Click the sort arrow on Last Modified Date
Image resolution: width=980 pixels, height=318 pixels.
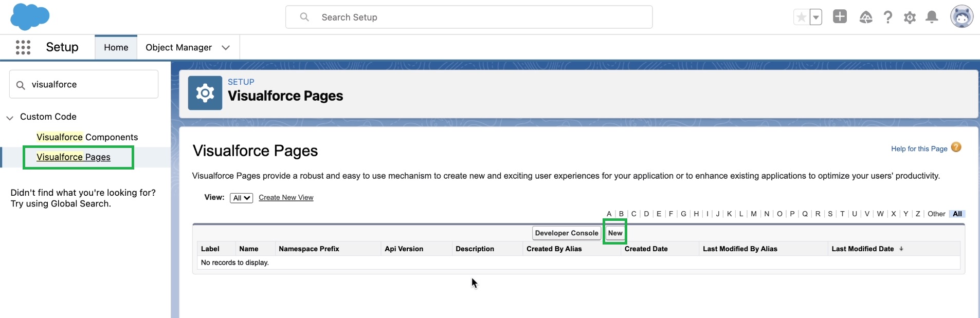[901, 249]
